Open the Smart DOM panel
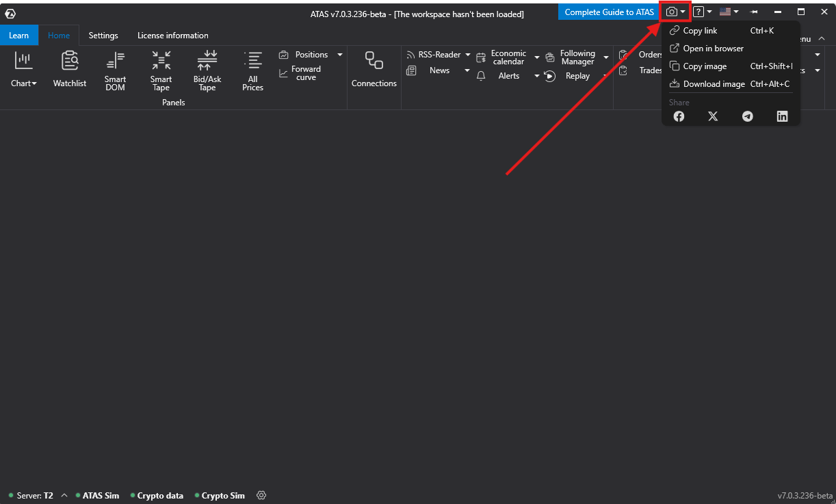This screenshot has width=836, height=504. [x=115, y=71]
